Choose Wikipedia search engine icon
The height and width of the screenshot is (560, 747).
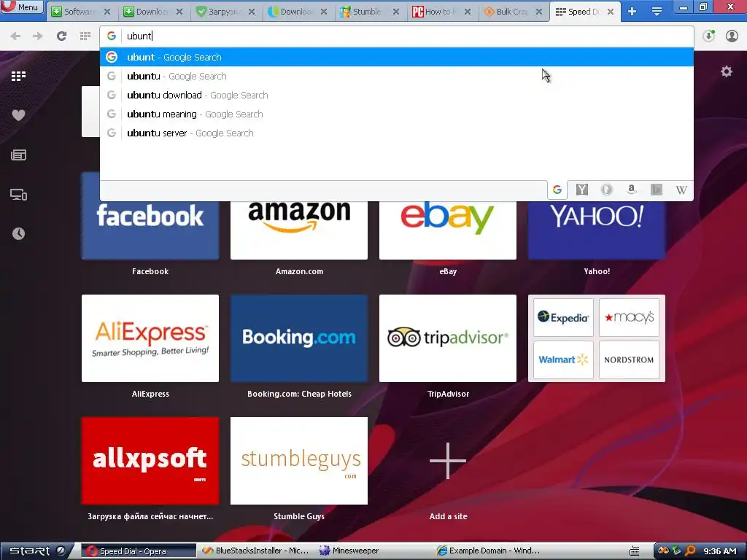(681, 190)
